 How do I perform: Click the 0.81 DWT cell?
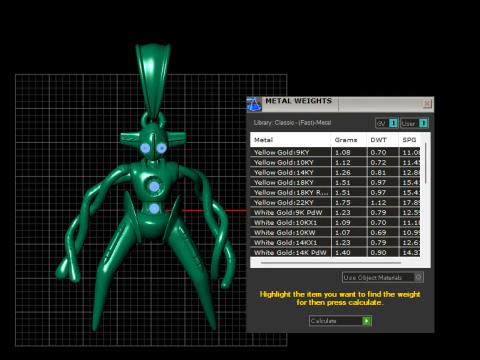click(382, 172)
